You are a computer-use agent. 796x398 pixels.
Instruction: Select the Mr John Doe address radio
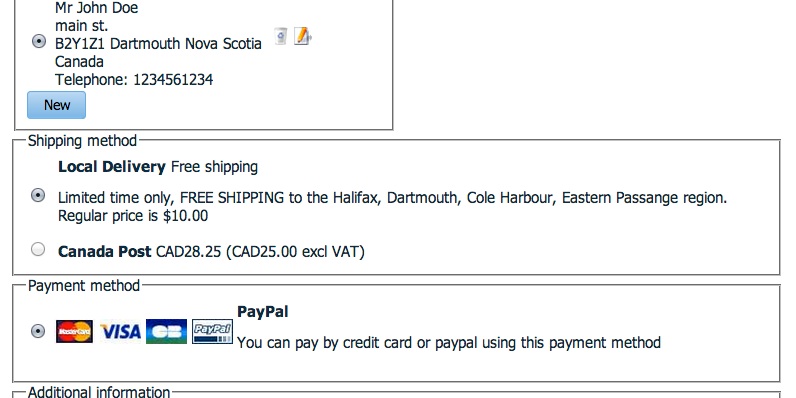(x=39, y=41)
